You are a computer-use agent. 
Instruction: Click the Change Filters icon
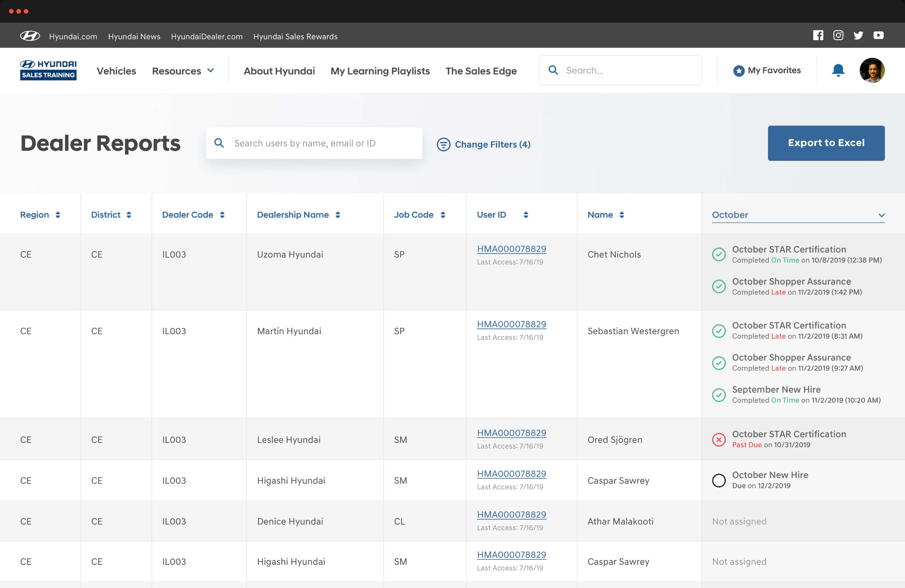pyautogui.click(x=443, y=144)
